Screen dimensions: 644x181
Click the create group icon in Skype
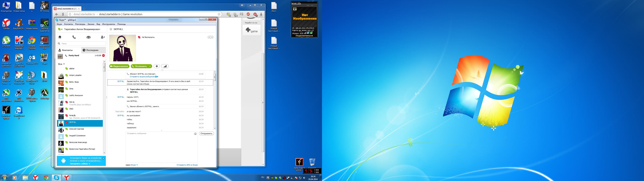pyautogui.click(x=89, y=37)
